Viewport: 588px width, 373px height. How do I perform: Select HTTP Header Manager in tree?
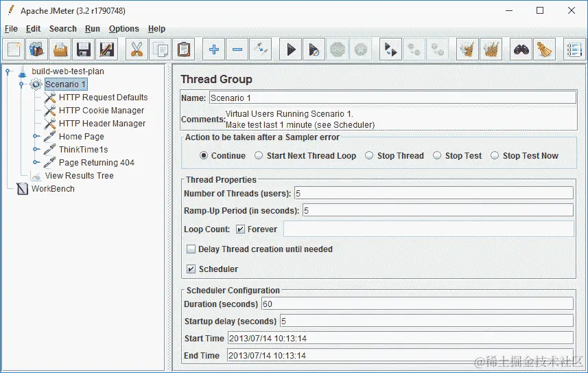(x=102, y=124)
